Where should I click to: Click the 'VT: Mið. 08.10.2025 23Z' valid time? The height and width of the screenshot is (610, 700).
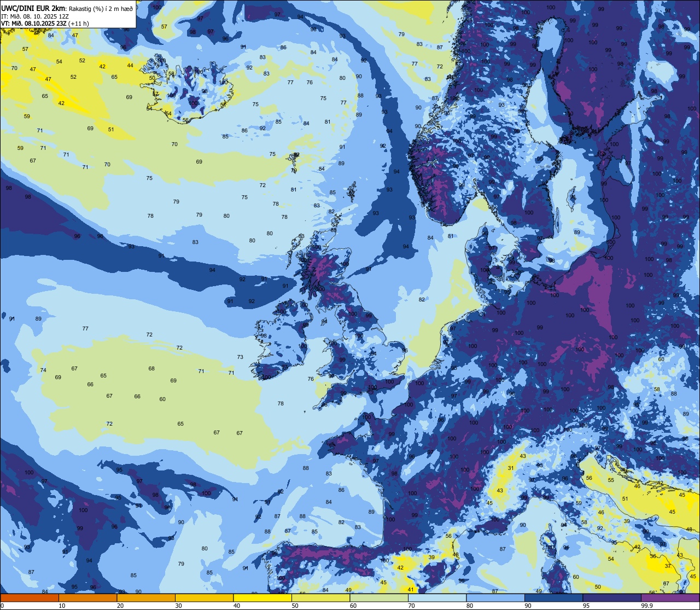[x=34, y=24]
